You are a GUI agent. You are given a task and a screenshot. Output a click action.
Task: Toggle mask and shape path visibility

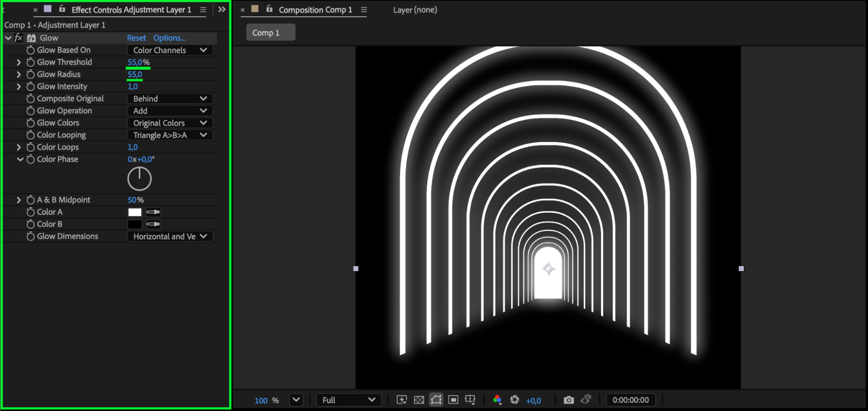436,400
